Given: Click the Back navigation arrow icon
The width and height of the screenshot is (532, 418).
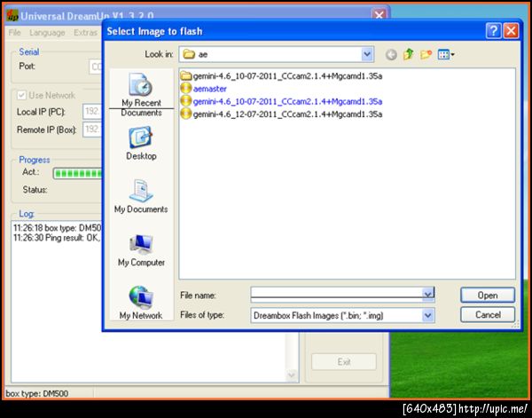Looking at the screenshot, I should (391, 54).
